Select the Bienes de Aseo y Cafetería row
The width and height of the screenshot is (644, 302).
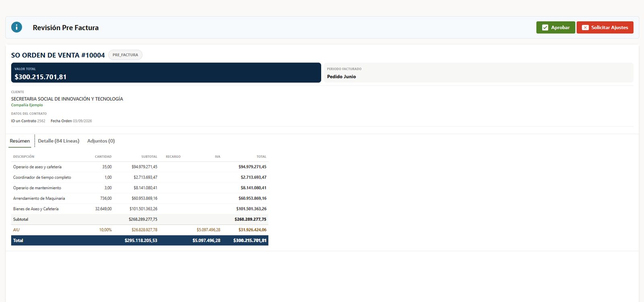tap(140, 209)
